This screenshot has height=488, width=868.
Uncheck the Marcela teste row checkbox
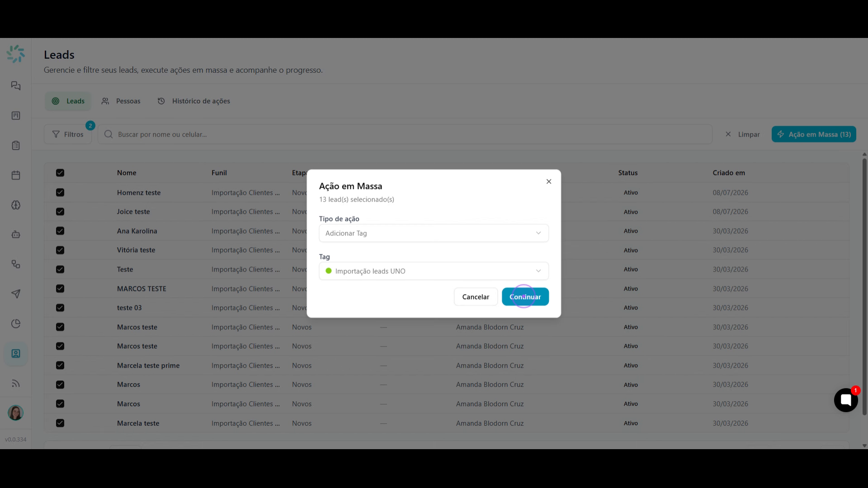tap(60, 423)
